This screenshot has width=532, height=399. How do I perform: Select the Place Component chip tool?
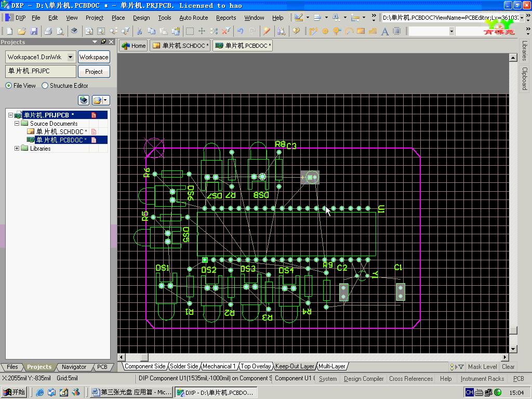click(396, 31)
